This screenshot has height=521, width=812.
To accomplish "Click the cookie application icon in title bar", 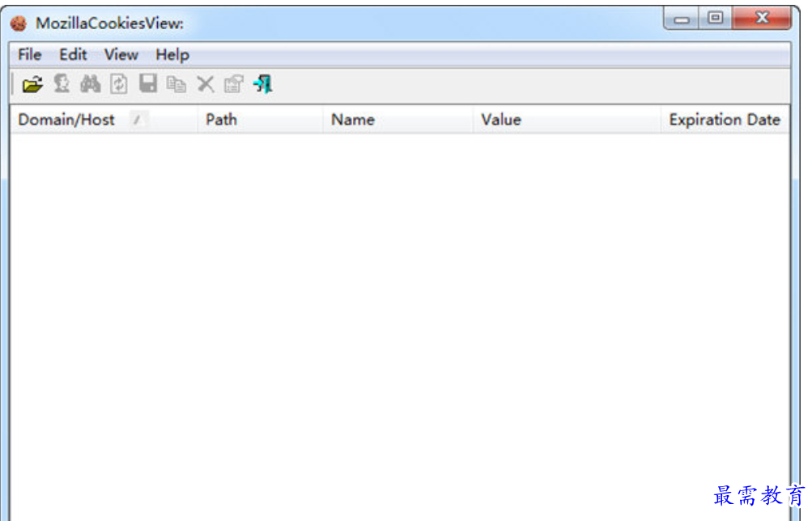I will click(19, 23).
